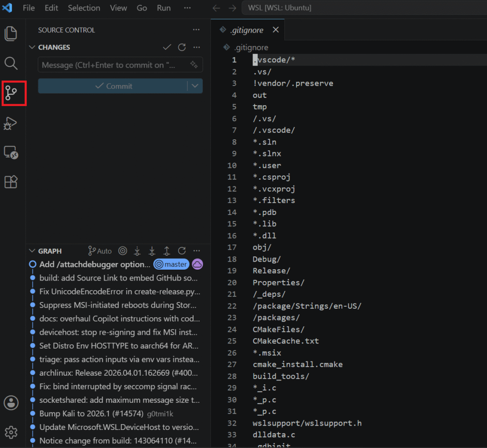The image size is (487, 448).
Task: Open more actions in Changes header
Action: pos(196,47)
